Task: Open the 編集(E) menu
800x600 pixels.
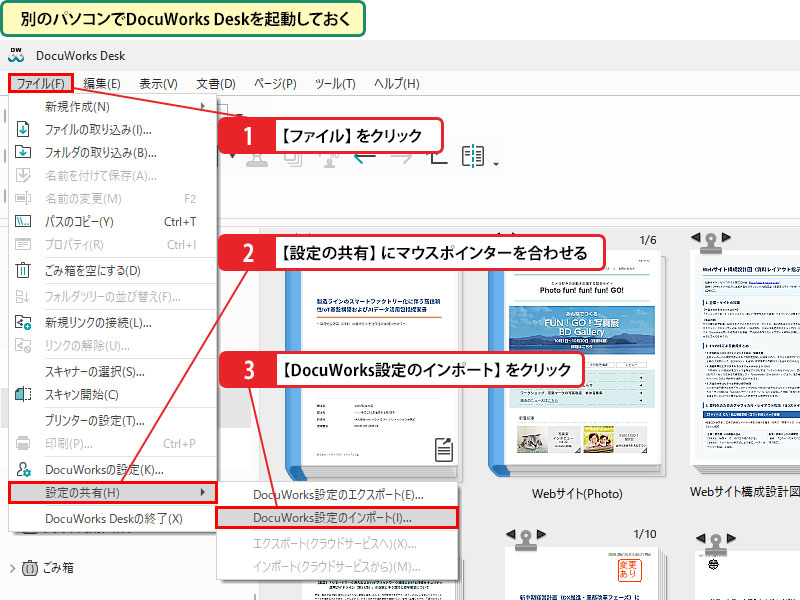Action: tap(102, 83)
